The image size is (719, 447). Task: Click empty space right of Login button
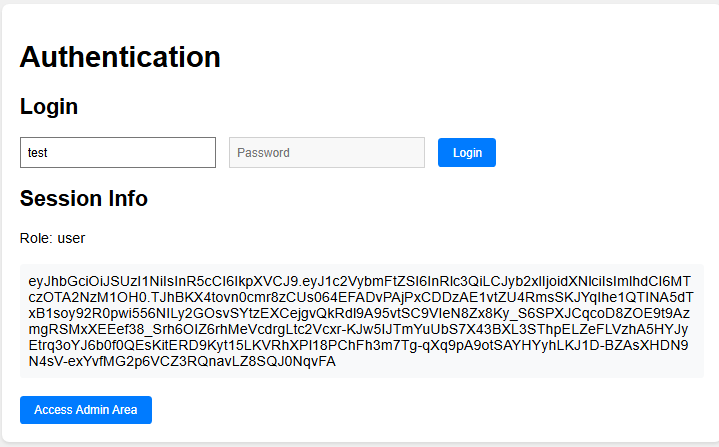pos(600,152)
